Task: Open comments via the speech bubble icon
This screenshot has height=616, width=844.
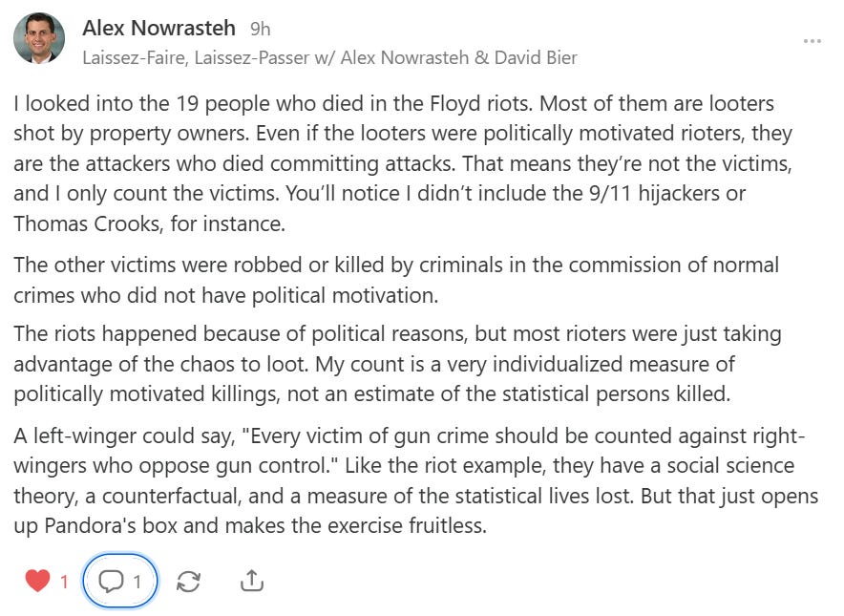Action: [112, 581]
